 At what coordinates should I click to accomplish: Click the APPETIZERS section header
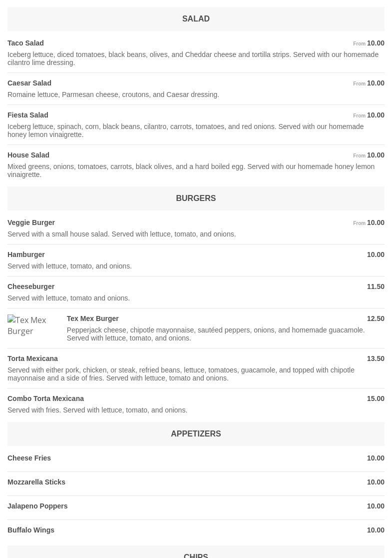coord(196,434)
